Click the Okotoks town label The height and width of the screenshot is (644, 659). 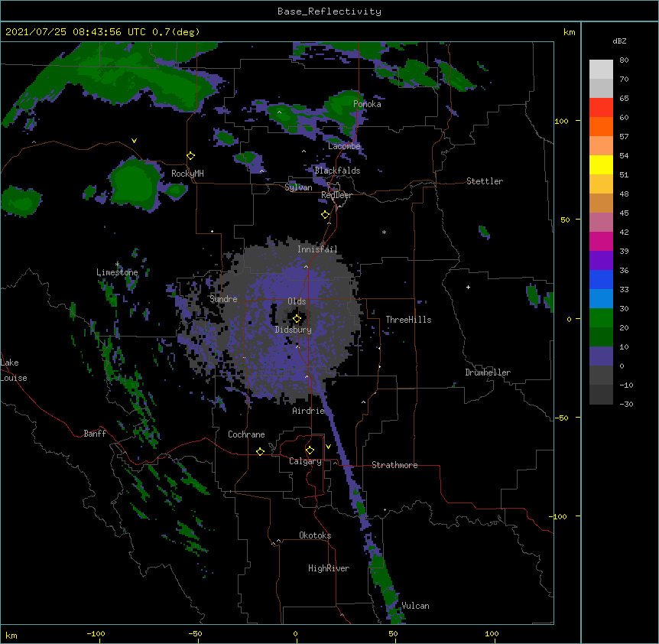(x=315, y=535)
